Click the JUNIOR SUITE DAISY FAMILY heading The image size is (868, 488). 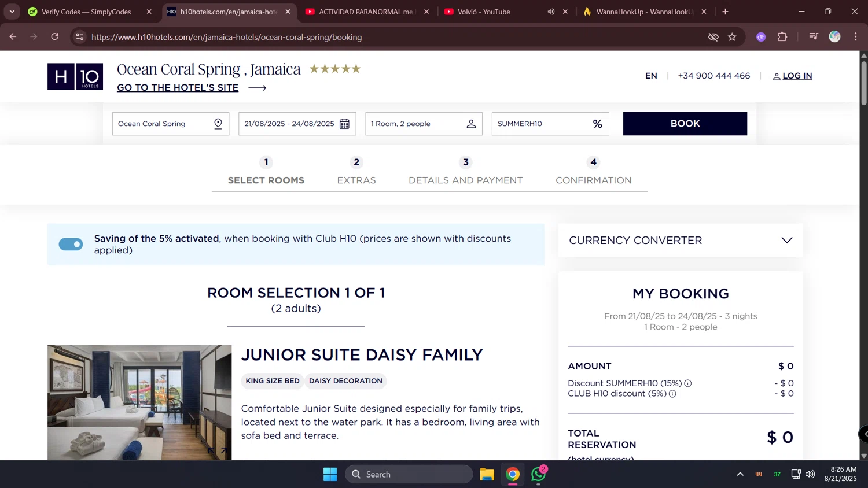point(362,355)
